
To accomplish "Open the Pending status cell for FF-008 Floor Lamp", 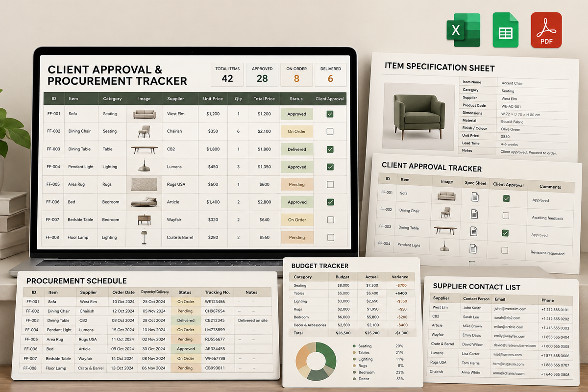I will (296, 237).
